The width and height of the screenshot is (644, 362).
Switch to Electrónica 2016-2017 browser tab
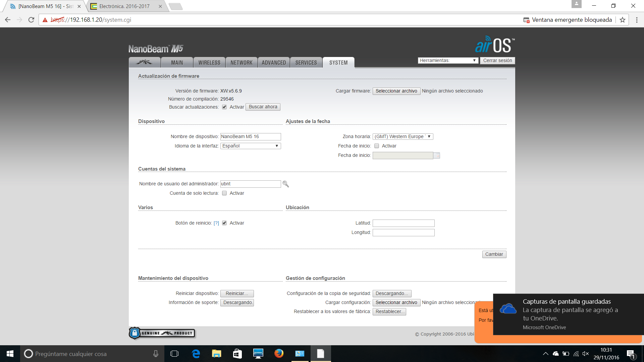point(124,6)
